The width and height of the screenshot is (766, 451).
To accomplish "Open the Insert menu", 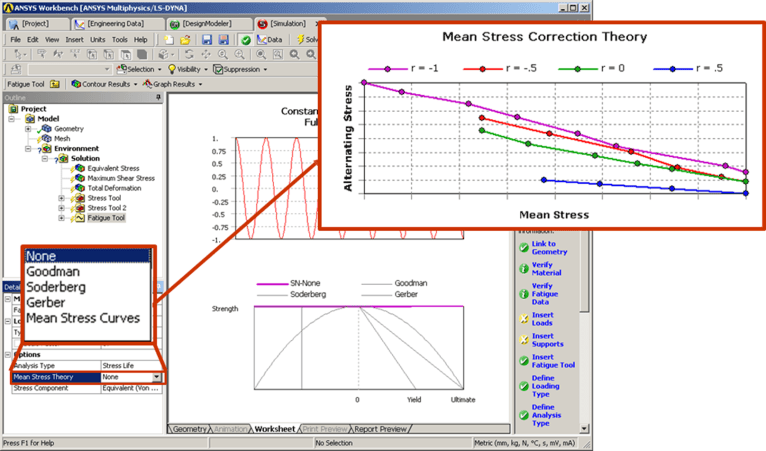I will click(x=74, y=40).
